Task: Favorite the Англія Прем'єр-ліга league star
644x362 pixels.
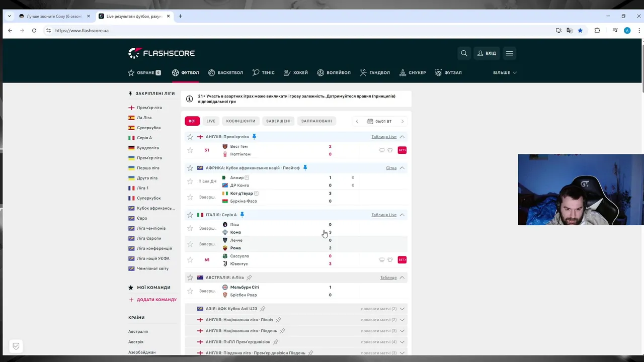Action: point(190,137)
